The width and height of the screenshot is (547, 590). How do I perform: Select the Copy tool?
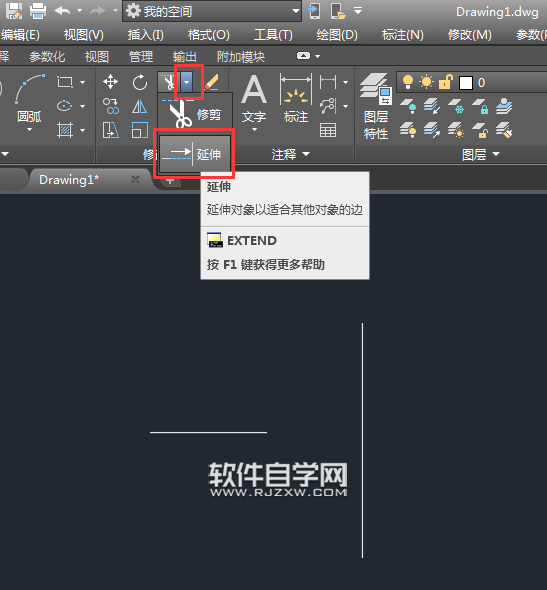(x=111, y=106)
